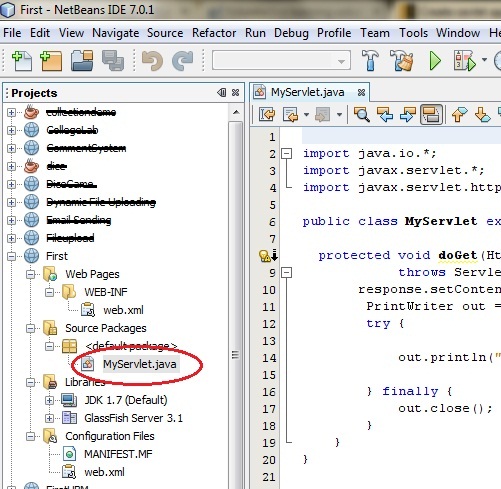Open the Profile menu
Screen dimensions: 501x489
[x=334, y=33]
